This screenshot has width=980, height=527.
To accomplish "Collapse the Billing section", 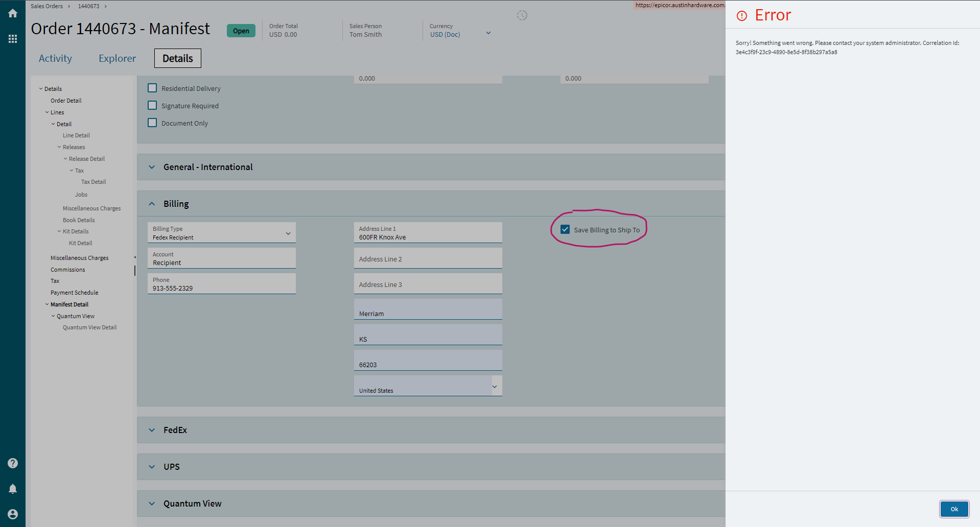I will pyautogui.click(x=152, y=203).
